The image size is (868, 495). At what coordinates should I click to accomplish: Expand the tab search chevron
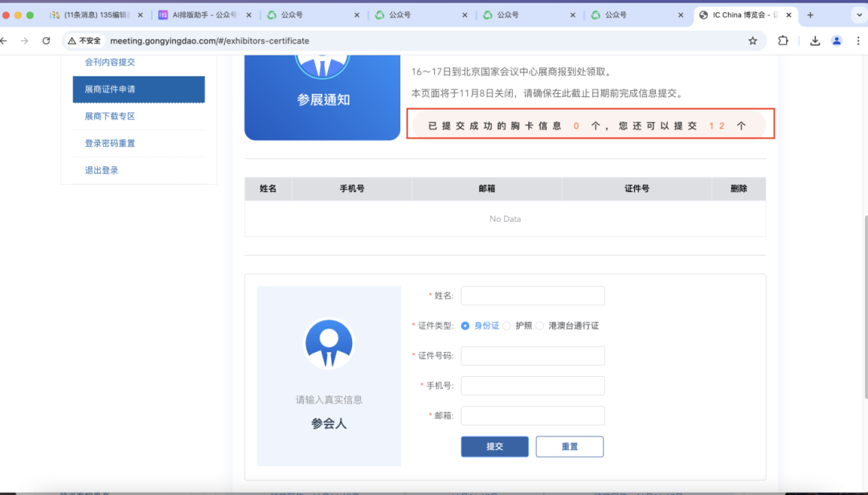click(859, 15)
